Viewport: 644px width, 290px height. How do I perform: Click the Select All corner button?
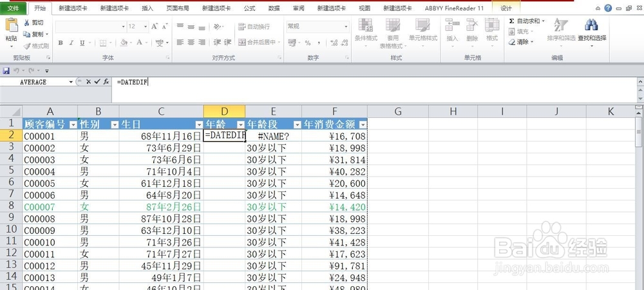pyautogui.click(x=11, y=111)
